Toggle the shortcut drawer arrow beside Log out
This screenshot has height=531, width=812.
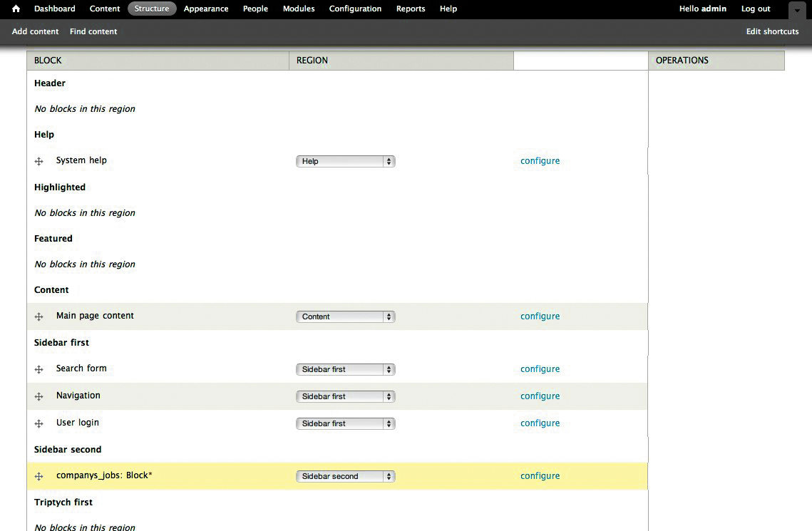[797, 10]
